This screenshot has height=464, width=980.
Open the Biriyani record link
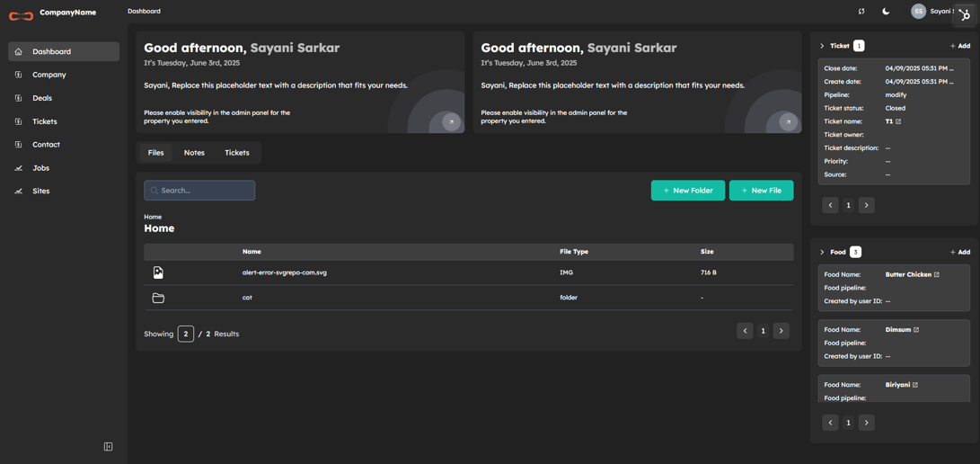897,385
